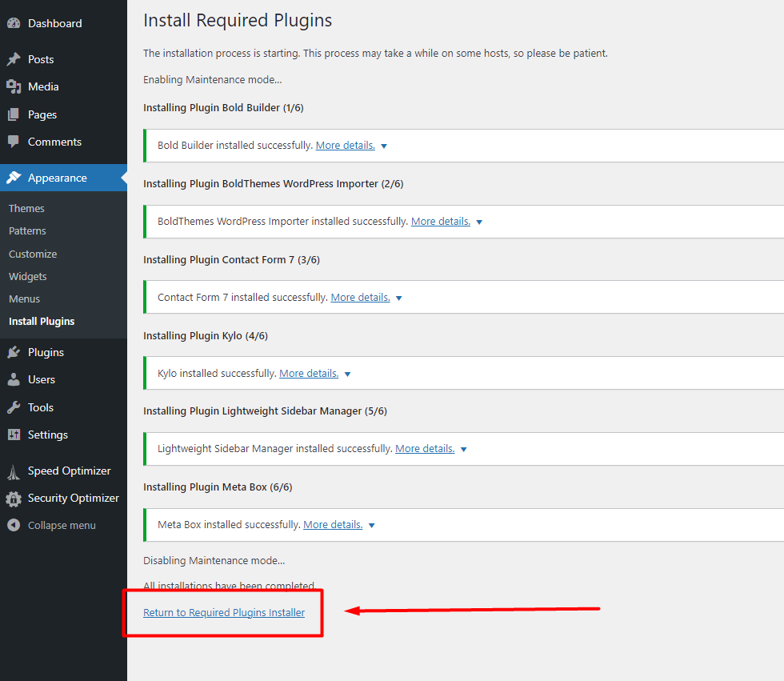The width and height of the screenshot is (784, 681).
Task: Open the Tools menu item
Action: (x=63, y=407)
